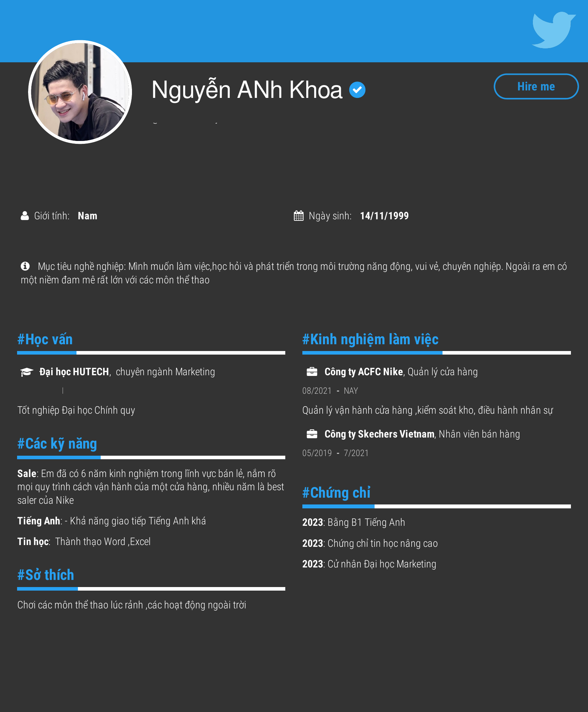Click the graduation cap icon
Viewport: 588px width, 712px height.
coord(27,372)
